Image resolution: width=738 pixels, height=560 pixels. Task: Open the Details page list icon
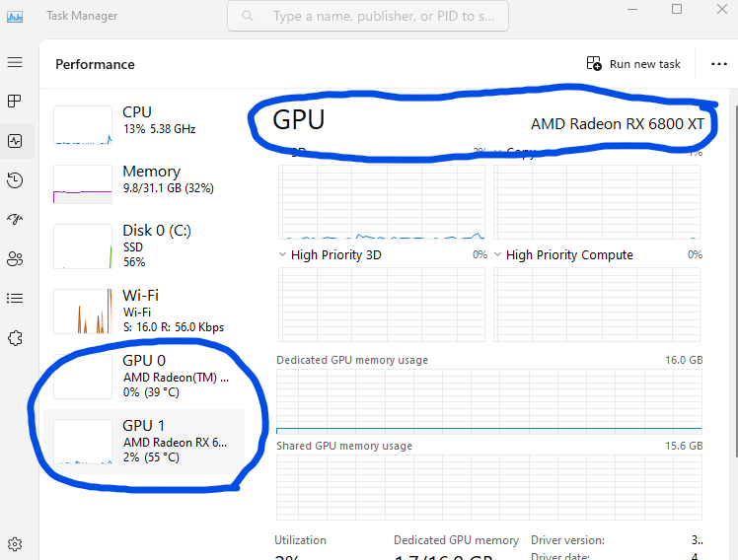[15, 298]
